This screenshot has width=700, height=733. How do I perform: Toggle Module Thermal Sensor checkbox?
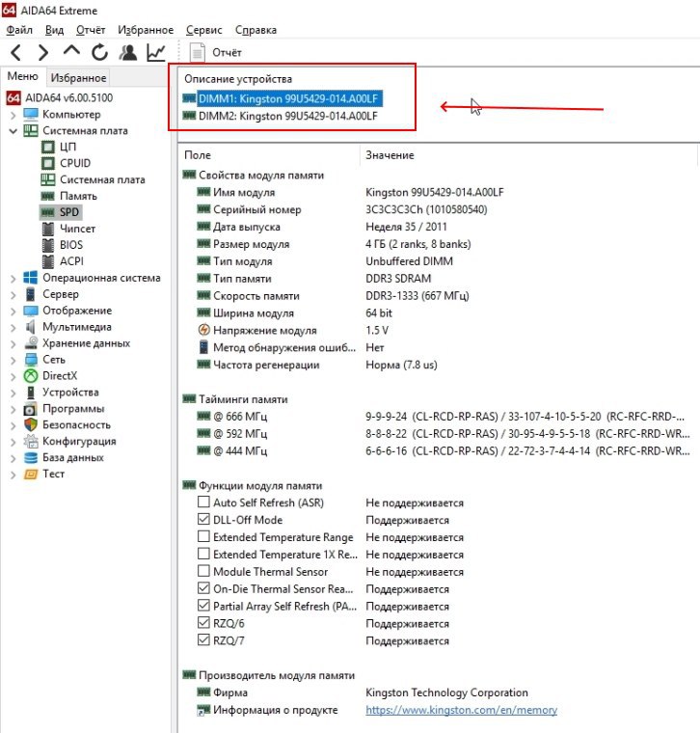(203, 571)
